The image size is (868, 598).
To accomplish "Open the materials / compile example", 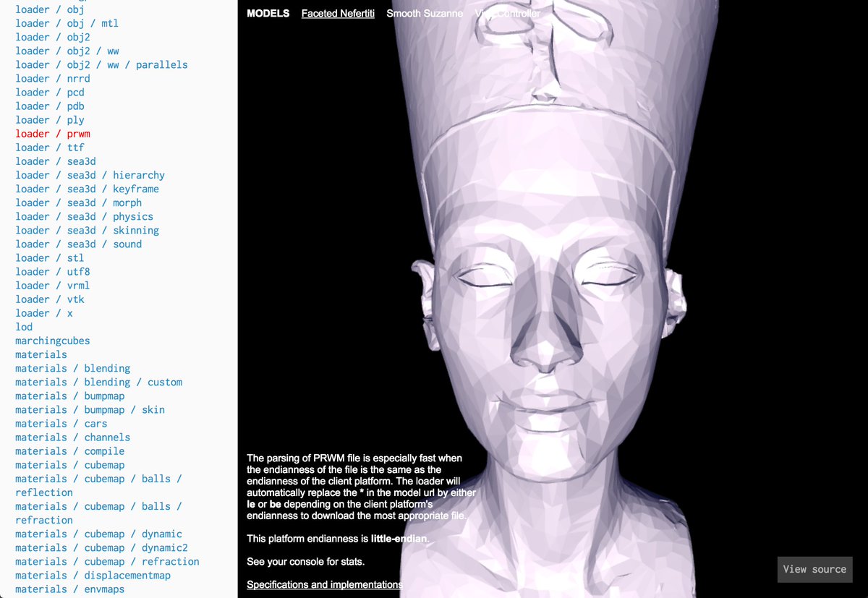I will pos(70,450).
